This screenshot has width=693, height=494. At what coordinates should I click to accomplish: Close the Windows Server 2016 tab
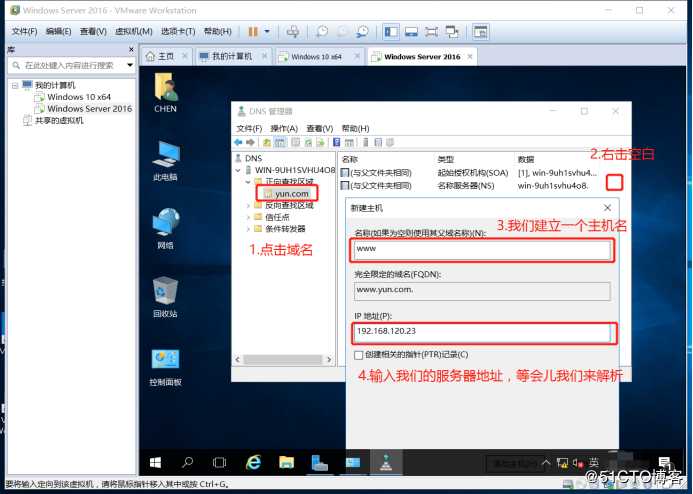tap(470, 57)
